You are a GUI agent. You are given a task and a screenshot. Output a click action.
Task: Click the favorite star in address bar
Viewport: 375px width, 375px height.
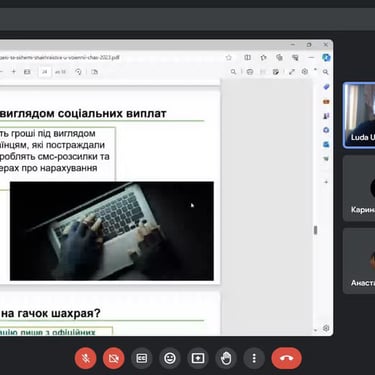point(229,58)
